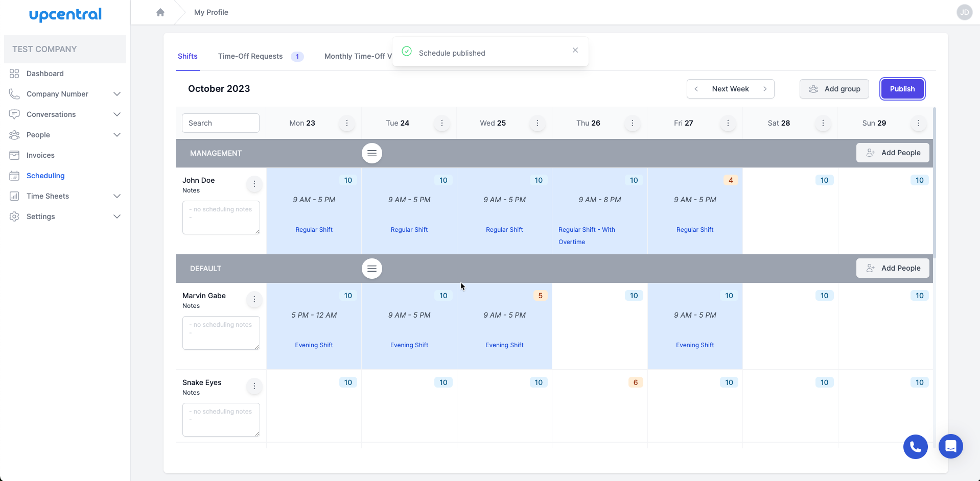Viewport: 980px width, 481px height.
Task: Open Invoices from the sidebar
Action: pos(40,155)
